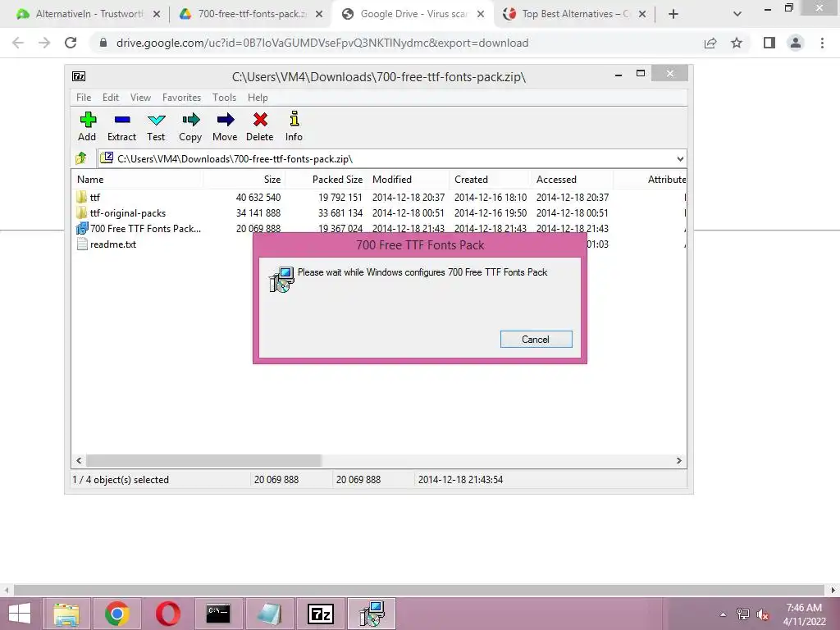Click the installer icon on the taskbar
The height and width of the screenshot is (630, 840).
372,614
